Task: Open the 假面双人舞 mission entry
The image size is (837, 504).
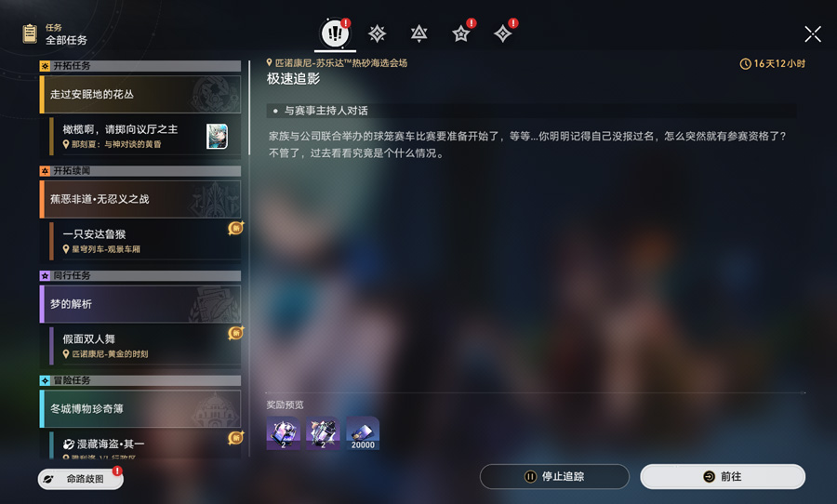Action: pos(144,346)
